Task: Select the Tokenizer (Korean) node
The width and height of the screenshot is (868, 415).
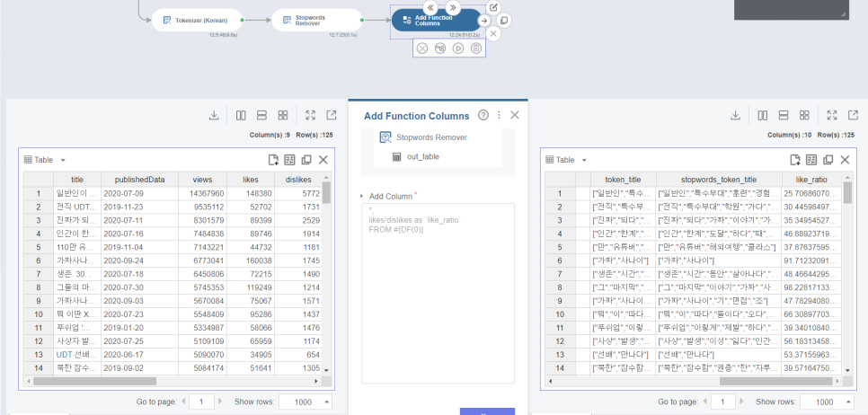Action: click(x=197, y=20)
